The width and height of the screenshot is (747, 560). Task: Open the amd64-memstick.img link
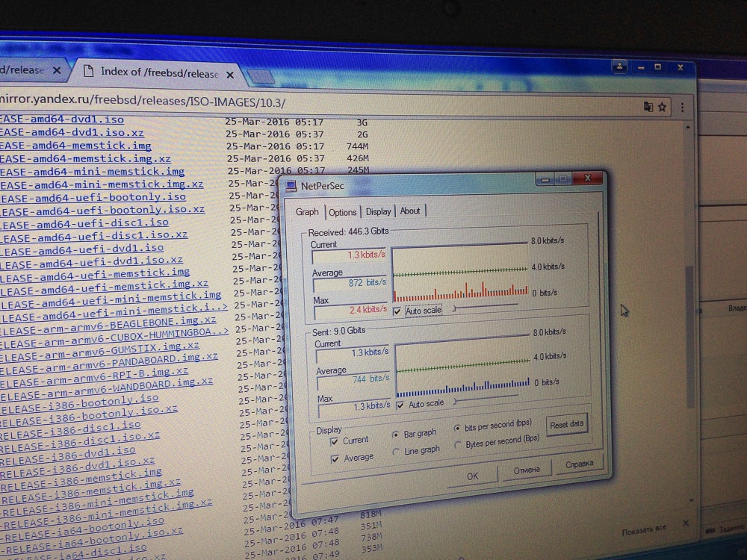(x=75, y=146)
